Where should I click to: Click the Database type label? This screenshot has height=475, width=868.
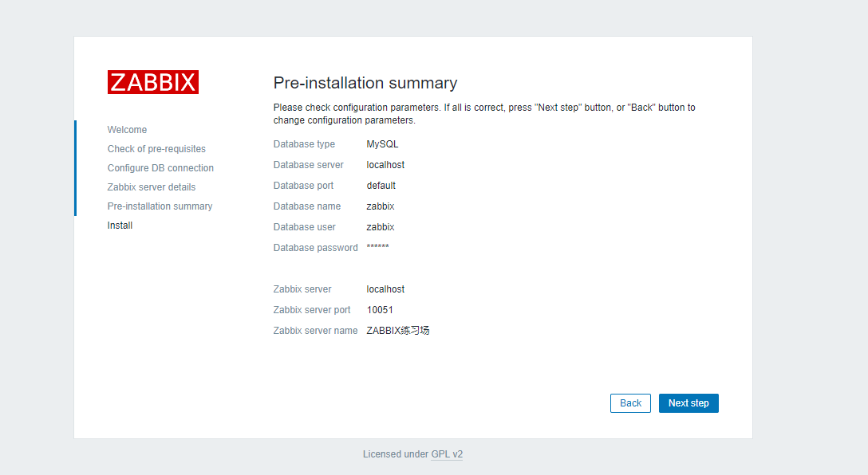(304, 143)
